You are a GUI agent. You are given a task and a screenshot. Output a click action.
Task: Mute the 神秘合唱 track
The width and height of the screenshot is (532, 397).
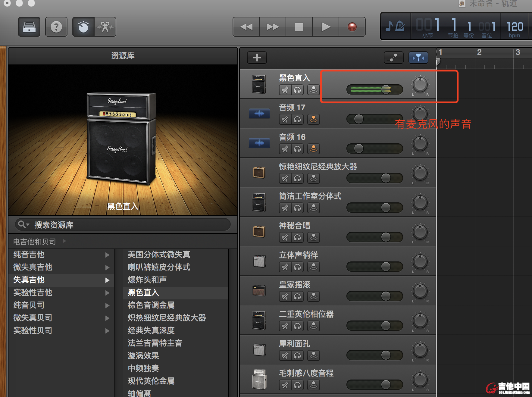click(x=285, y=237)
